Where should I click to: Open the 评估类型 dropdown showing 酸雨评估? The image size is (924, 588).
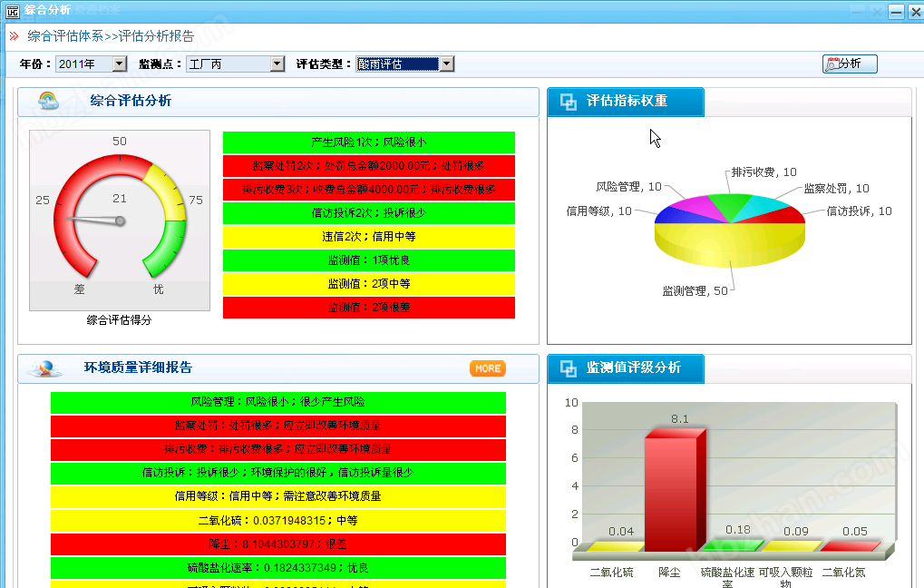pyautogui.click(x=446, y=64)
